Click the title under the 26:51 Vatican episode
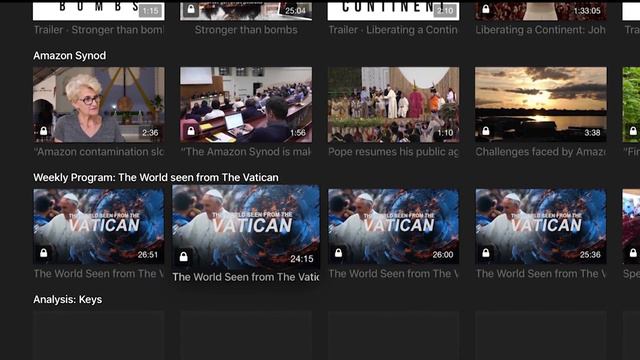 click(99, 273)
